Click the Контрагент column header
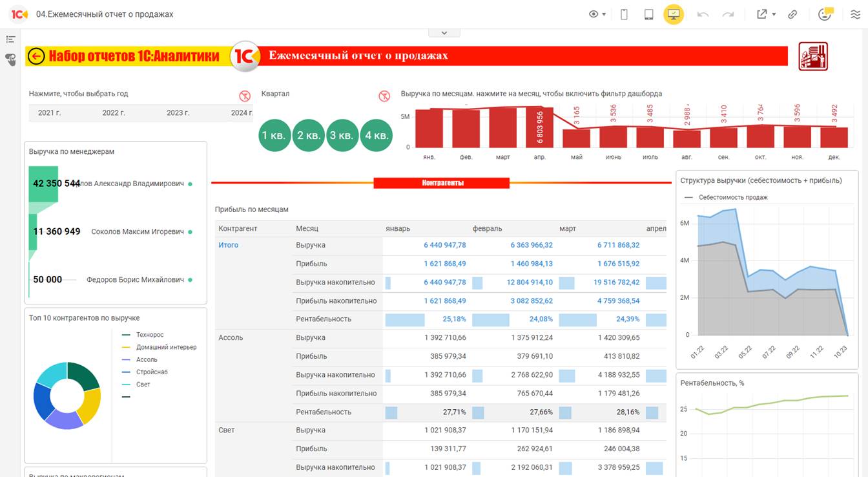This screenshot has height=477, width=868. click(x=238, y=229)
